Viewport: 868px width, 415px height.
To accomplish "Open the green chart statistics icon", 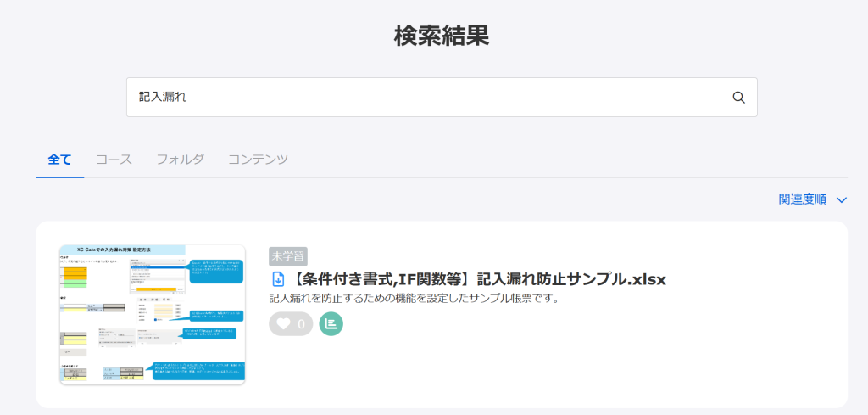I will click(331, 323).
